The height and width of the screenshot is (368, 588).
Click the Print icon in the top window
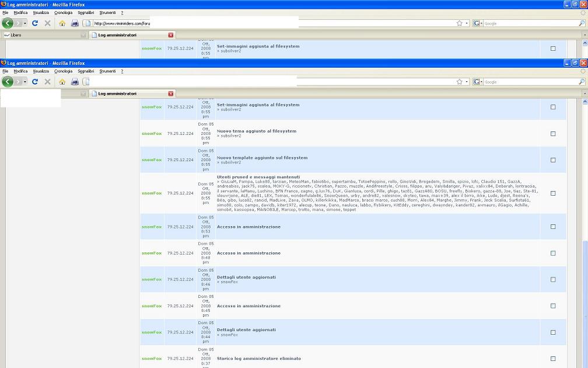click(75, 23)
